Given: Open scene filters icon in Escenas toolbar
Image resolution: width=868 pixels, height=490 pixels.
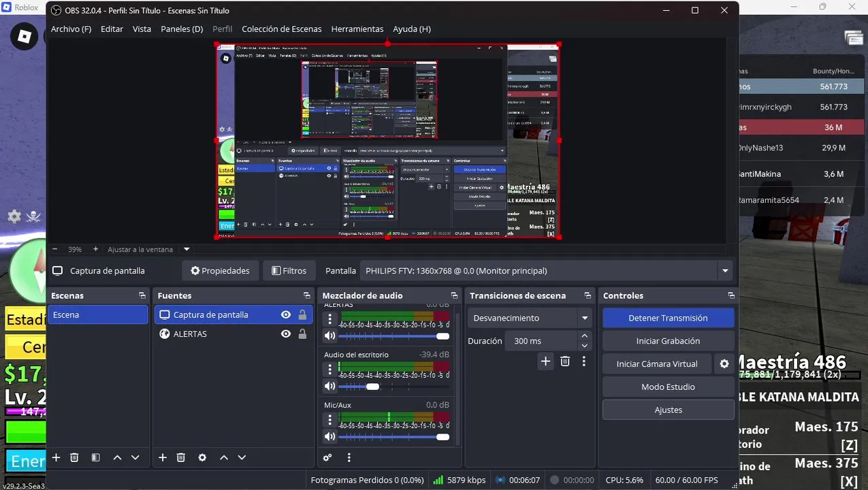Looking at the screenshot, I should coord(96,458).
